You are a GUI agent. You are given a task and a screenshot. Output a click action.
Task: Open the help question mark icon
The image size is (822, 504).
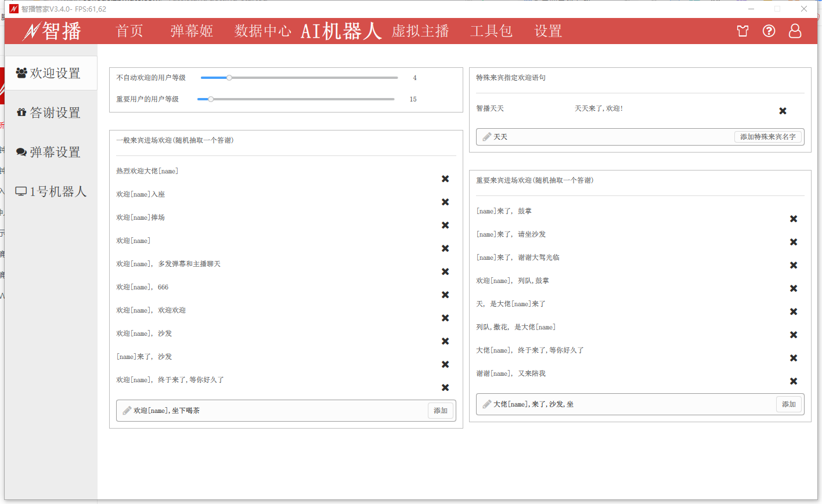pos(769,31)
